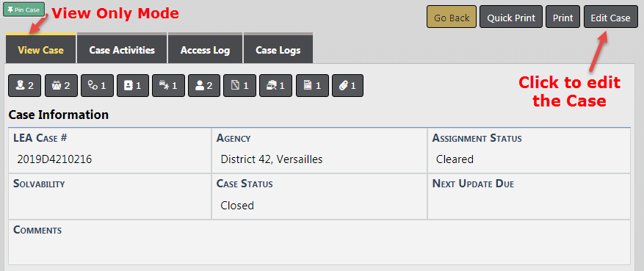Screen dimensions: 644x271
Task: Click the notes page icon badge
Action: tap(240, 85)
